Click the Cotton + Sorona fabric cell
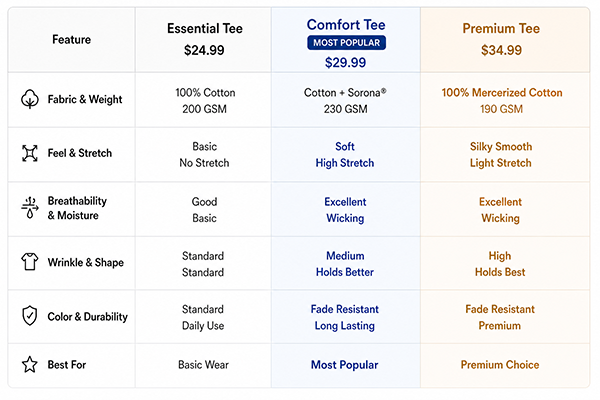The height and width of the screenshot is (400, 600). (x=345, y=101)
